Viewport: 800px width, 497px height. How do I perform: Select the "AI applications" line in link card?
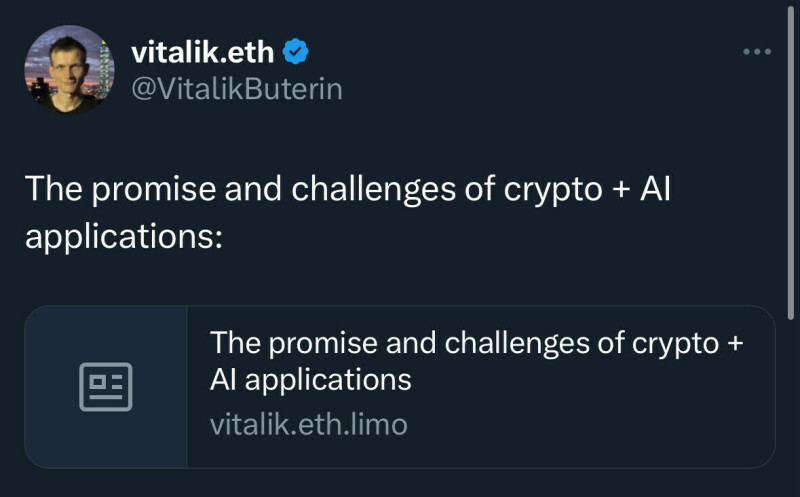(311, 380)
